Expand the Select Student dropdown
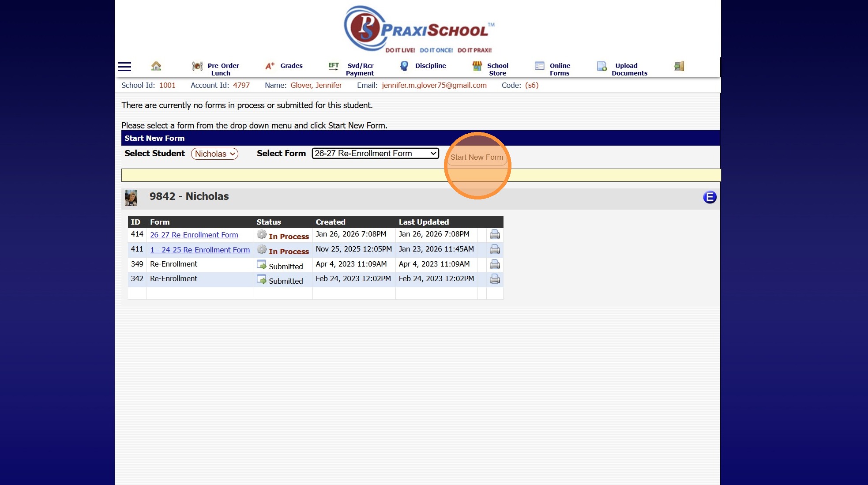The width and height of the screenshot is (868, 485). click(x=214, y=154)
